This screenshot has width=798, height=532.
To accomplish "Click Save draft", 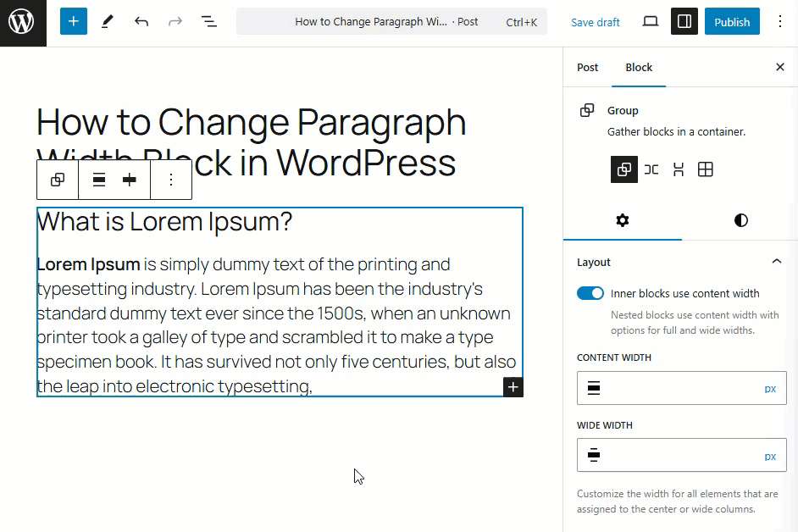I will pos(596,22).
